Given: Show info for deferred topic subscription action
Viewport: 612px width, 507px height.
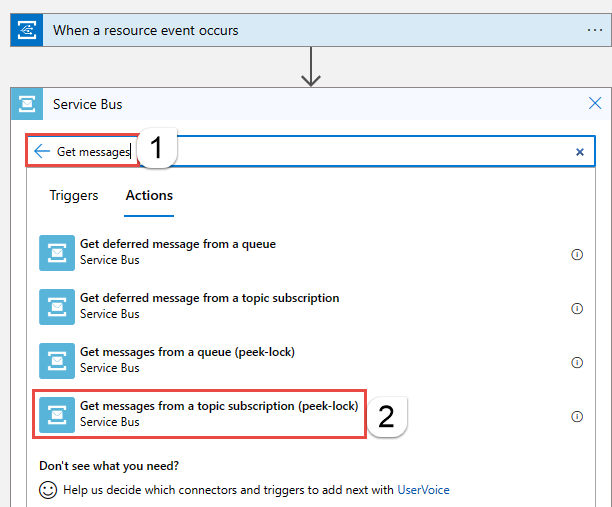Looking at the screenshot, I should point(577,309).
